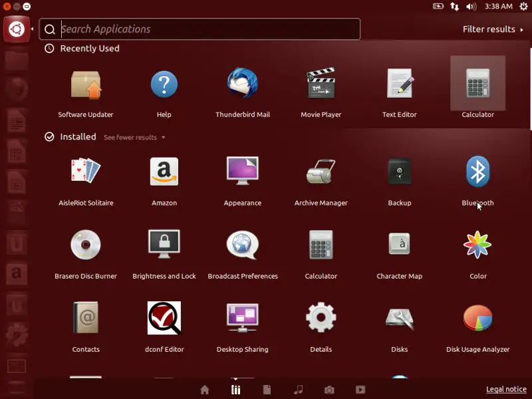Open Brightness and Lock settings
This screenshot has width=532, height=399.
(x=164, y=244)
